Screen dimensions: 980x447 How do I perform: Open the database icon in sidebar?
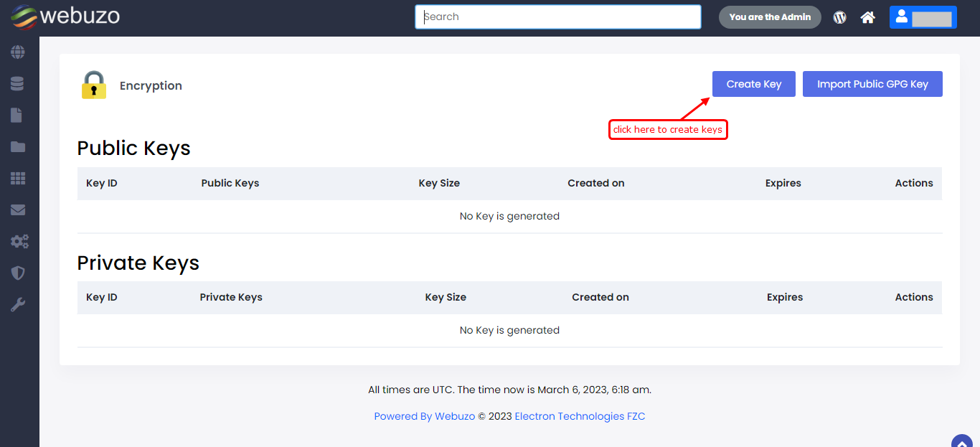pos(18,84)
